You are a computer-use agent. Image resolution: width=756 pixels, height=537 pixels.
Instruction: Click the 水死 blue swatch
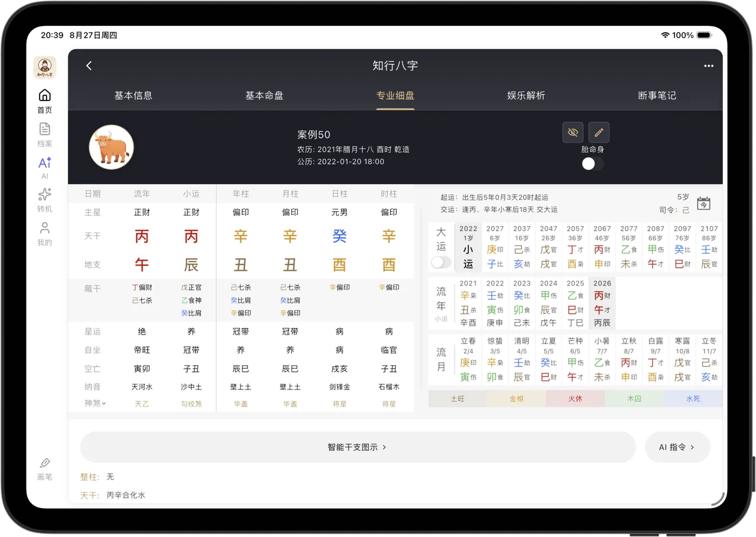(x=693, y=399)
